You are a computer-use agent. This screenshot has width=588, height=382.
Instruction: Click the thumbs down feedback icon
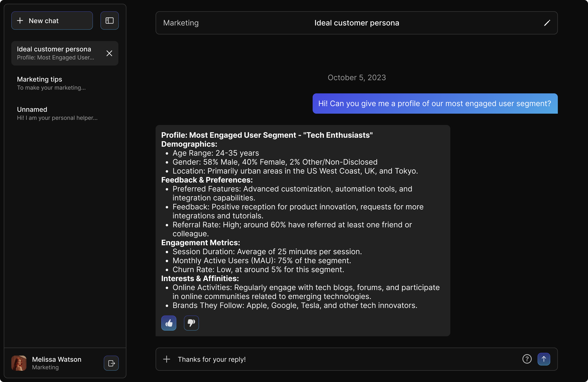coord(191,323)
